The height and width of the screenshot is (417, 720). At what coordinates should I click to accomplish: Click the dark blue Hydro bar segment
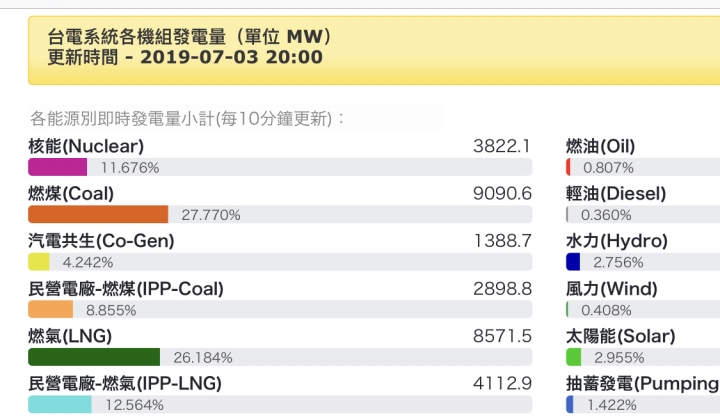pos(573,262)
